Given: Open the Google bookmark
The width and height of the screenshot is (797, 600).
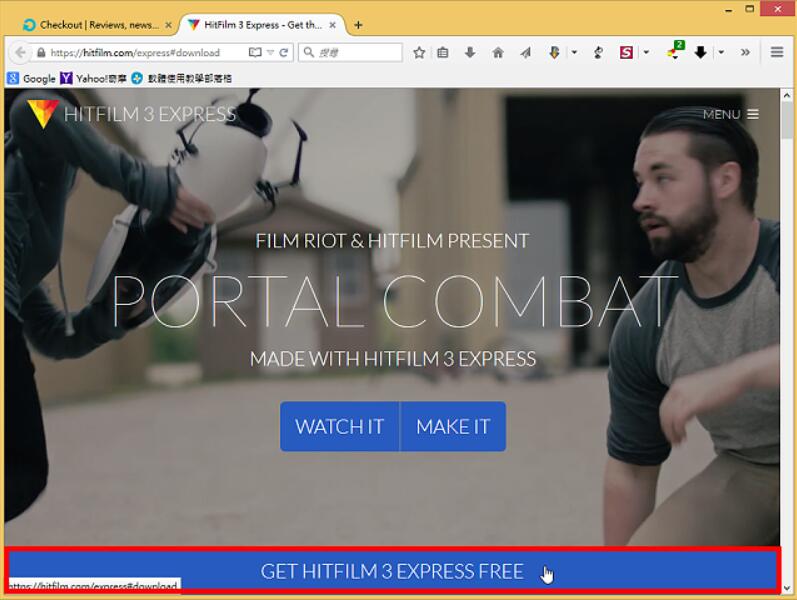Looking at the screenshot, I should pos(32,78).
